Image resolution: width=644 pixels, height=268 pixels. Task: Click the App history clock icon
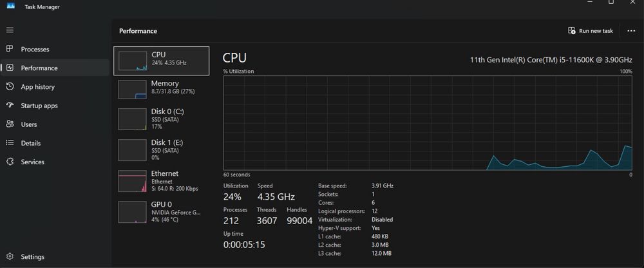(x=10, y=87)
